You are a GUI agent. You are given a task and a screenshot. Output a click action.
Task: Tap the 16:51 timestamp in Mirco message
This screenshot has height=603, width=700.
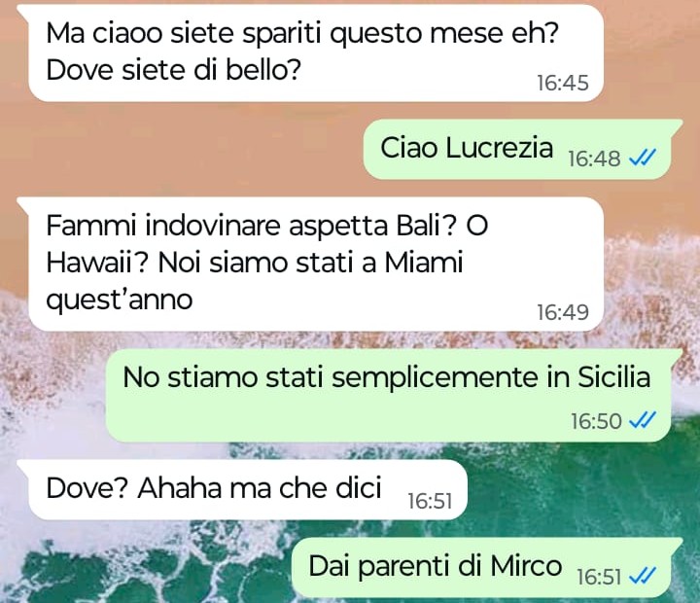[x=599, y=577]
